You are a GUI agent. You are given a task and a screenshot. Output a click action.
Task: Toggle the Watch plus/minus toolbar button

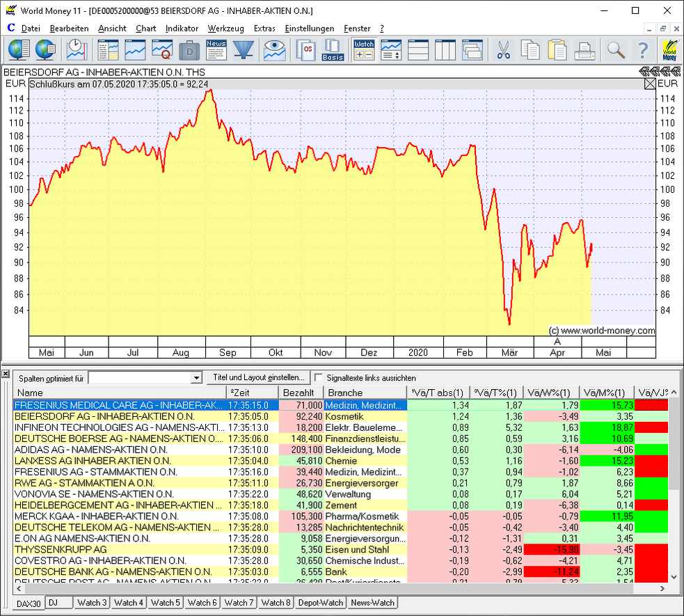coord(364,49)
